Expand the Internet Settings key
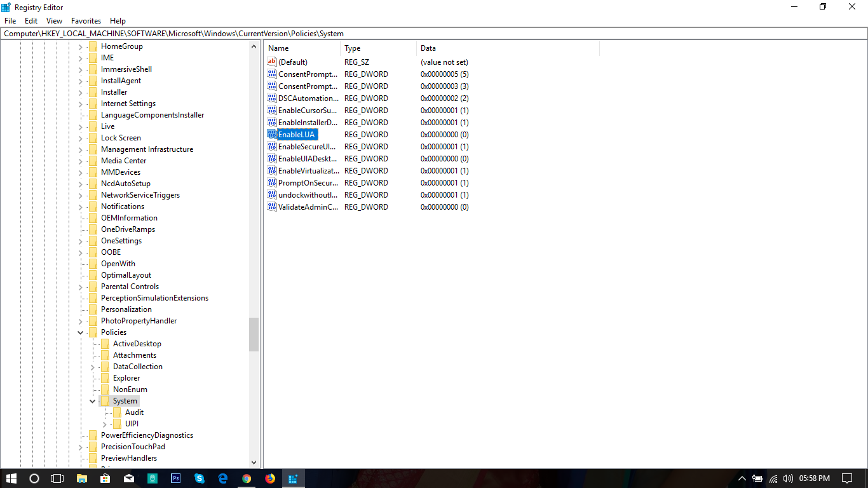Viewport: 868px width, 488px height. 81,104
